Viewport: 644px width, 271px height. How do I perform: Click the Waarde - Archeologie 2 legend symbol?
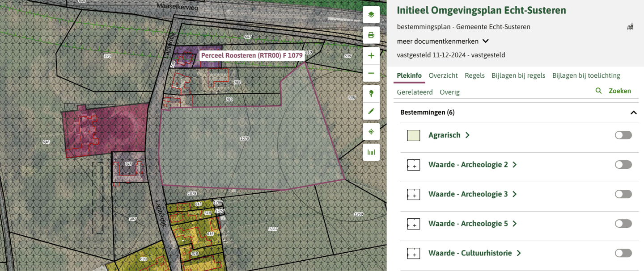[413, 165]
